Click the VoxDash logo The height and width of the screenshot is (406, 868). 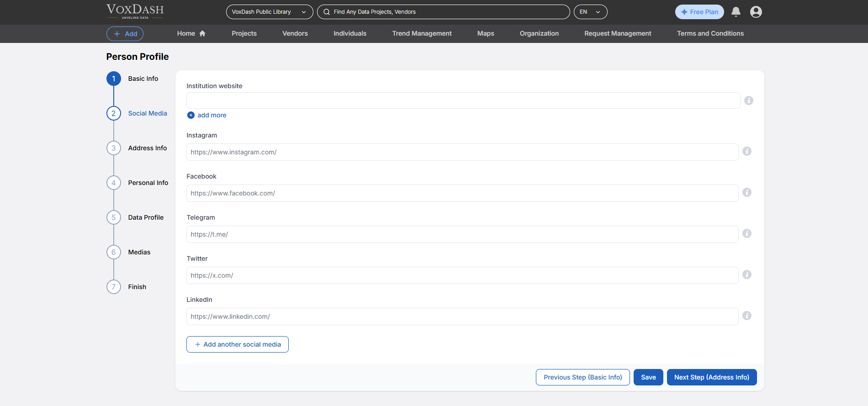[x=135, y=11]
